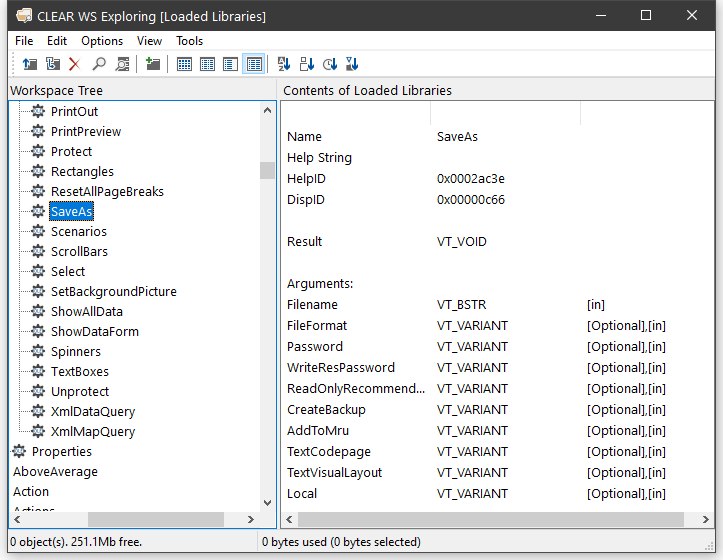The image size is (723, 560).
Task: Click the gear icon beside Properties
Action: coord(19,452)
